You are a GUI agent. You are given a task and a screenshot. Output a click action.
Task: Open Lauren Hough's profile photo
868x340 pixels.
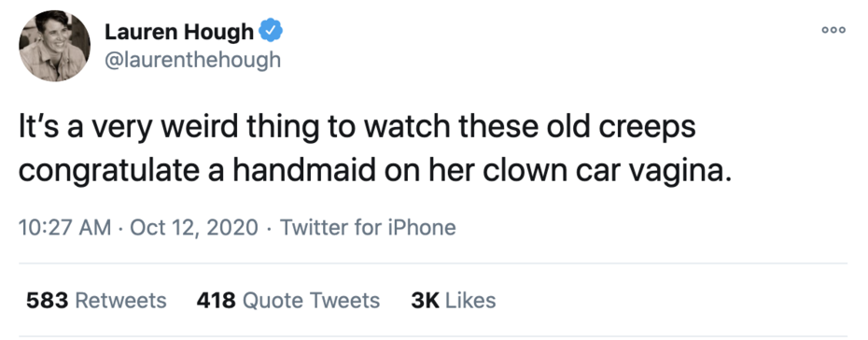point(54,46)
